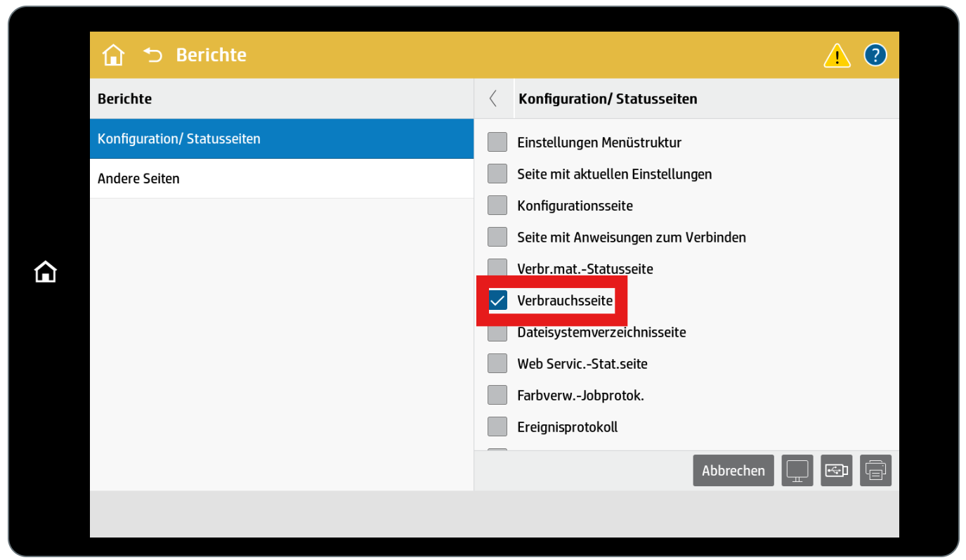Click the Berichte title heading
Screen dimensions: 966x560
pos(124,98)
